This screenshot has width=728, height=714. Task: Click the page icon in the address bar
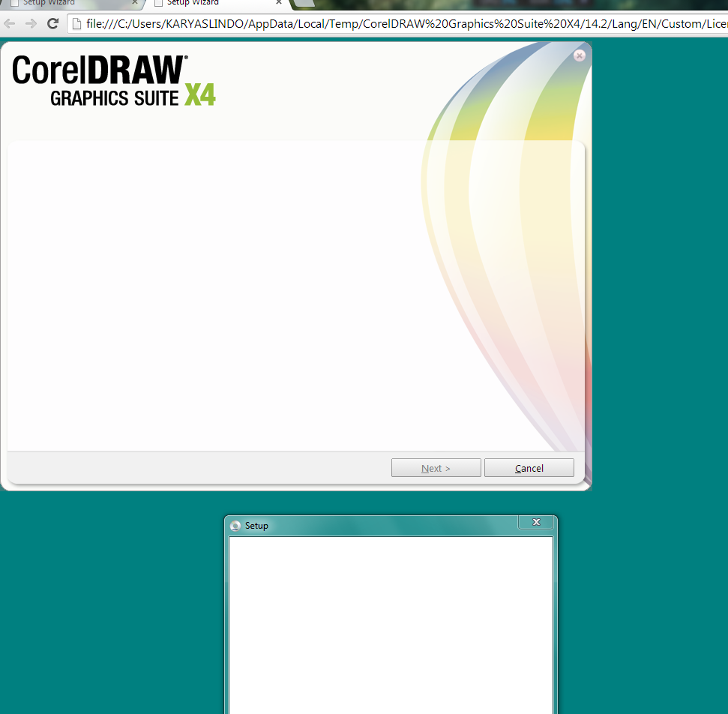coord(76,24)
